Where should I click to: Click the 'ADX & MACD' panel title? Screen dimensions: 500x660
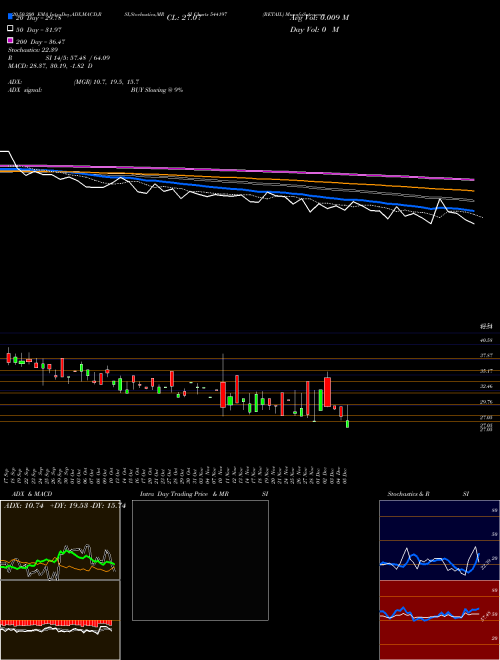click(x=32, y=494)
